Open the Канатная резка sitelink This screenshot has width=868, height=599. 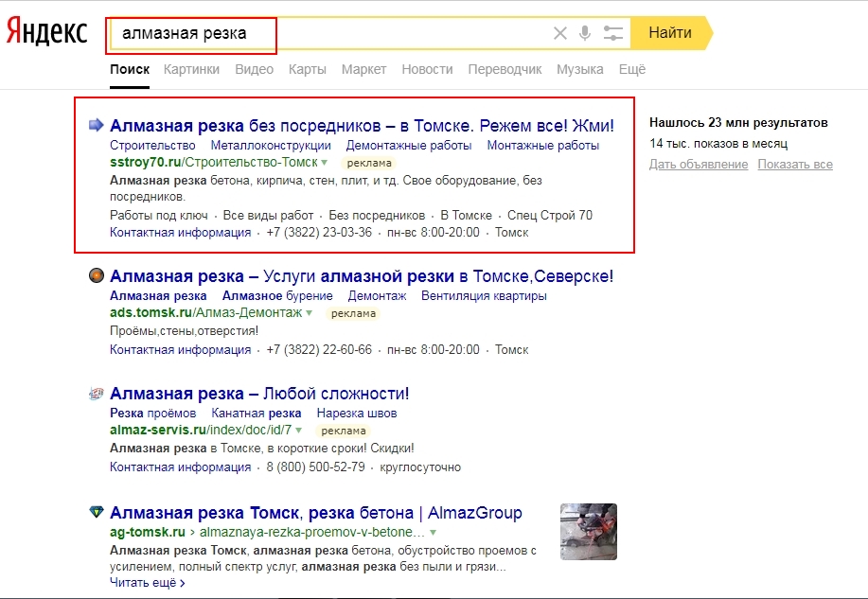tap(257, 413)
